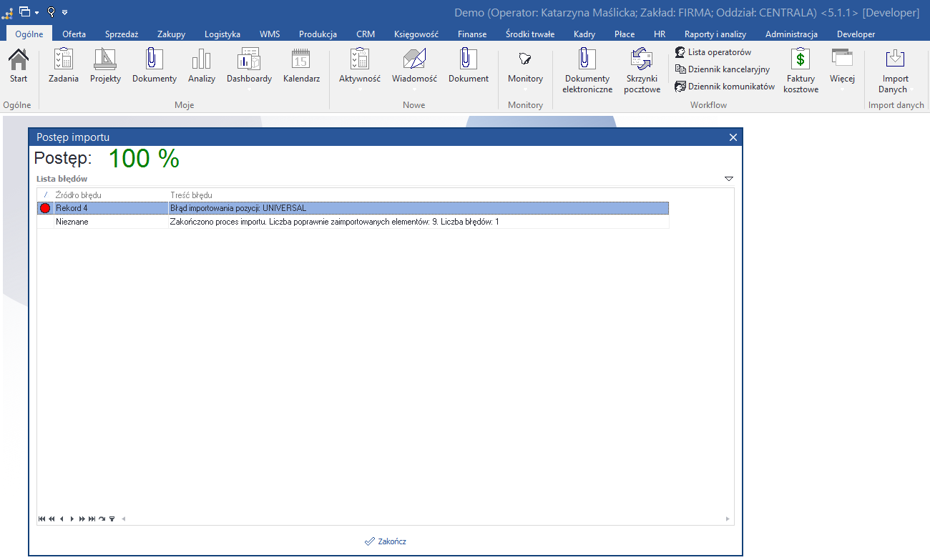Open the Logistyka ribbon tab
The image size is (930, 560).
[x=222, y=34]
